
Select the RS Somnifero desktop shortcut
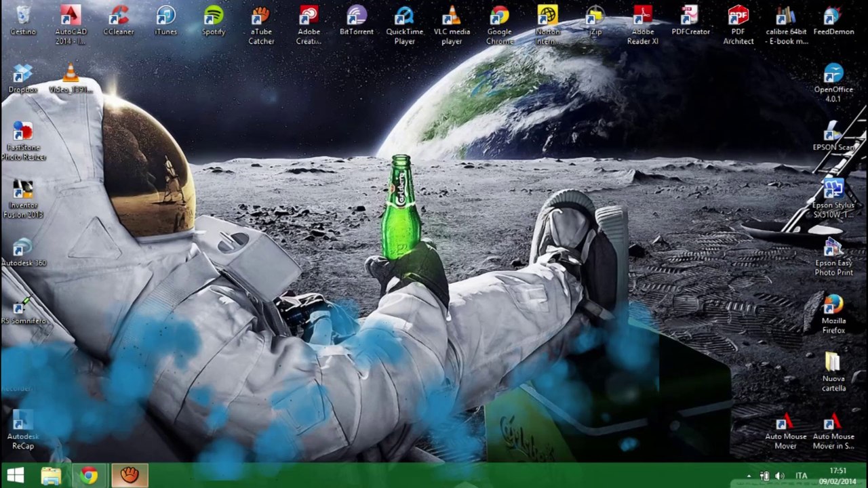[x=23, y=310]
